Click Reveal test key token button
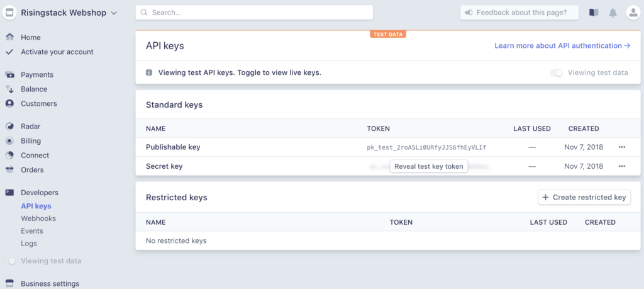The width and height of the screenshot is (644, 289). tap(429, 166)
